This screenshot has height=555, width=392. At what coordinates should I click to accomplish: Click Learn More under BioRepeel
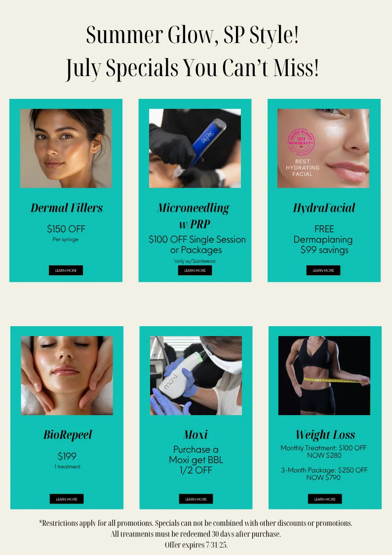[x=67, y=499]
